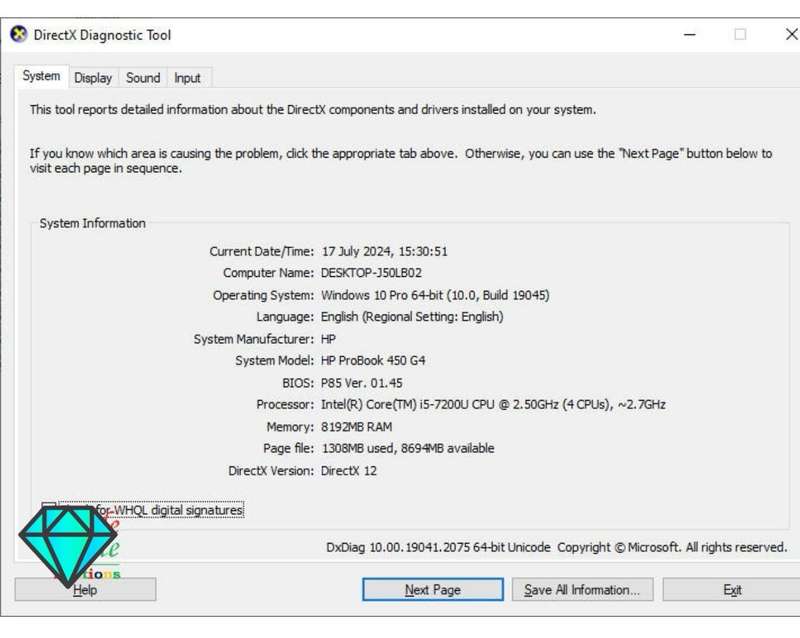Click the Operating System label
The image size is (800, 638).
[263, 295]
